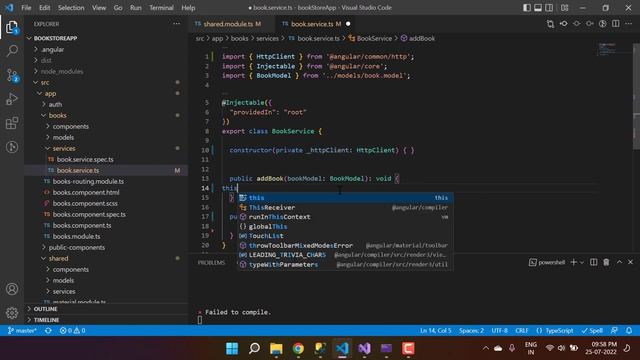Click the split editor right icon
Screen dimensions: 640x360
click(616, 24)
